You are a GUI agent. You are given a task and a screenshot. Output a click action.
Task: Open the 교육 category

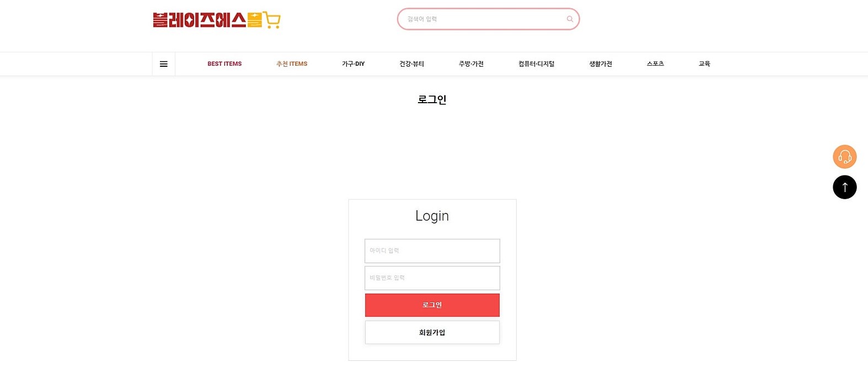(704, 64)
